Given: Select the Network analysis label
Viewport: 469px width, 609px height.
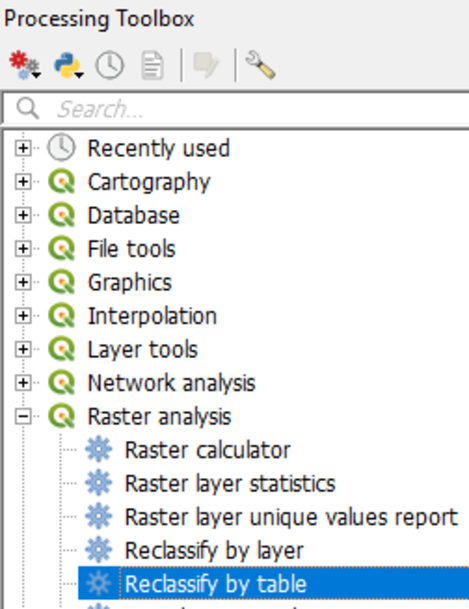Looking at the screenshot, I should 171,384.
